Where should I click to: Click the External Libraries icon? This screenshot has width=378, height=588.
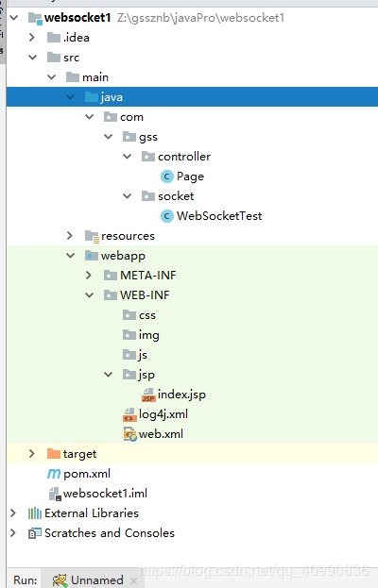click(x=35, y=513)
